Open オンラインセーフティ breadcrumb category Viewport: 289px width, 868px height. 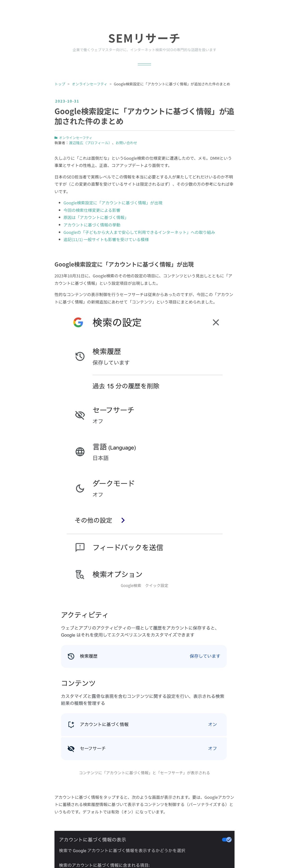[x=89, y=84]
